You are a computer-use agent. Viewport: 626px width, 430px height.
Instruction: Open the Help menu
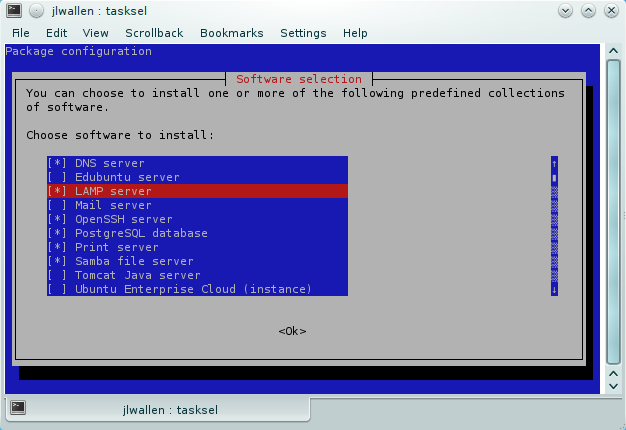tap(355, 33)
